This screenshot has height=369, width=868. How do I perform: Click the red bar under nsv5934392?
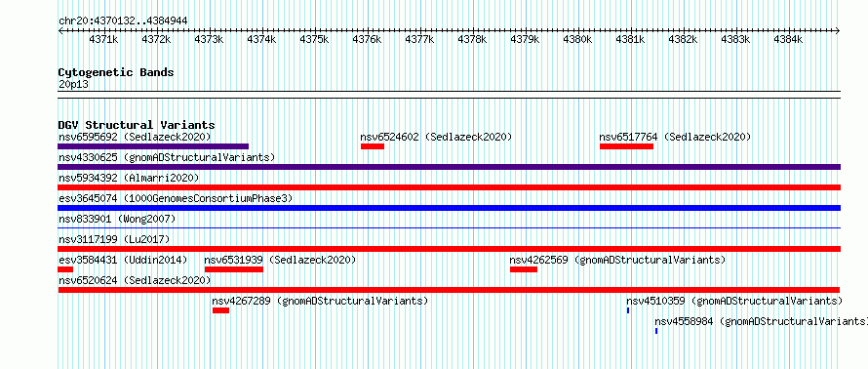449,187
